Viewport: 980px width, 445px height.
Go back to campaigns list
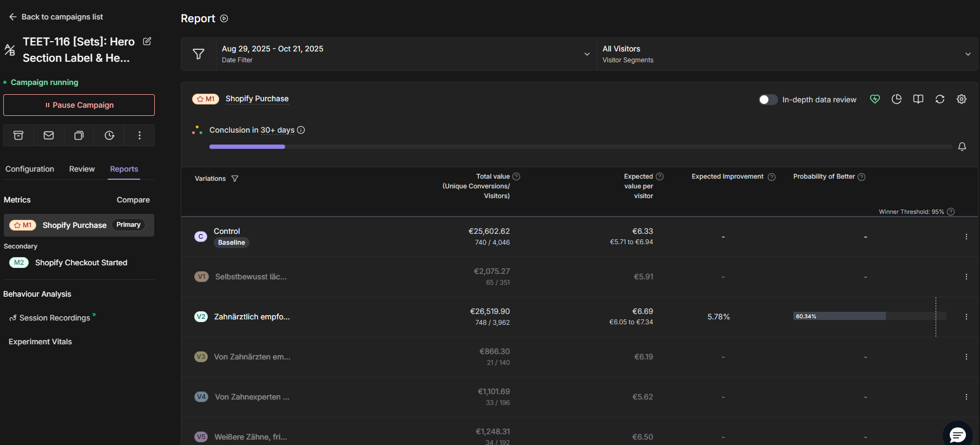pyautogui.click(x=56, y=17)
